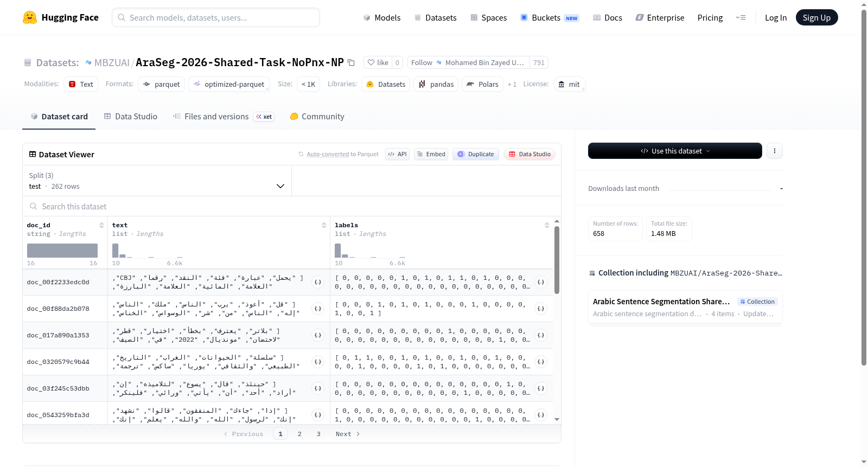Open Spaces in the top navigation
Image resolution: width=868 pixels, height=467 pixels.
[x=489, y=17]
